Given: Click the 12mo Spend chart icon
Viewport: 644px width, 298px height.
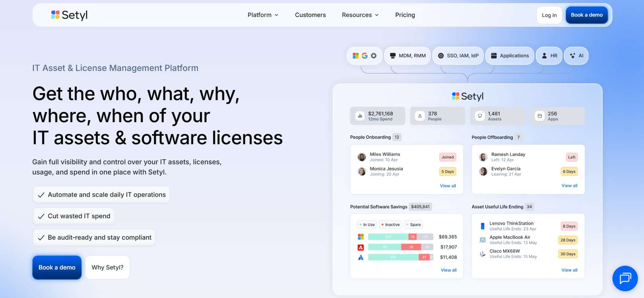Looking at the screenshot, I should click(x=360, y=116).
